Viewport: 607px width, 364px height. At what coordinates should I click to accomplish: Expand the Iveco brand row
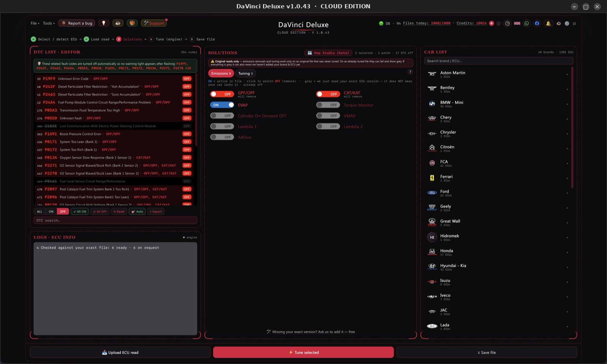point(498,297)
